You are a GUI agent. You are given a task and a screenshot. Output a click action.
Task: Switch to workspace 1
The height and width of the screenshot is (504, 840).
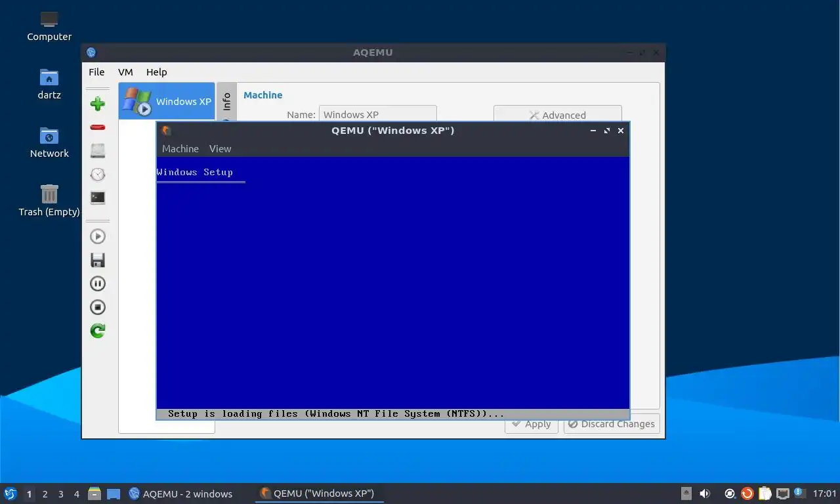29,494
